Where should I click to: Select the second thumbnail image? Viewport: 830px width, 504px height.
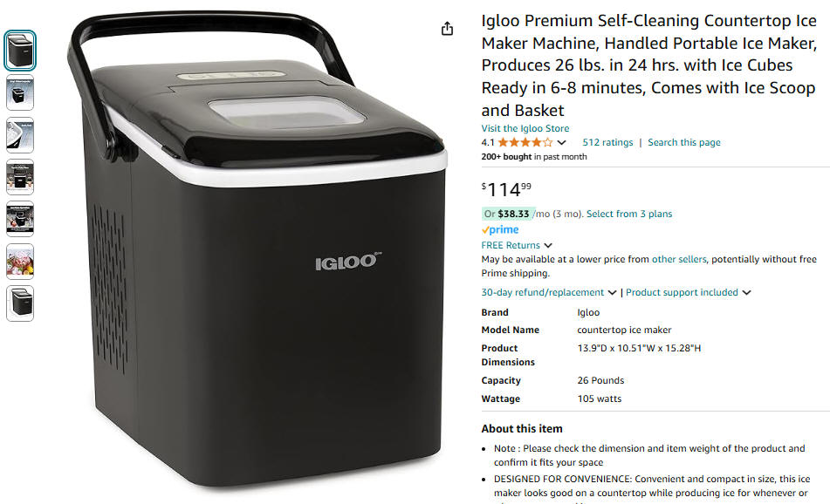coord(20,92)
